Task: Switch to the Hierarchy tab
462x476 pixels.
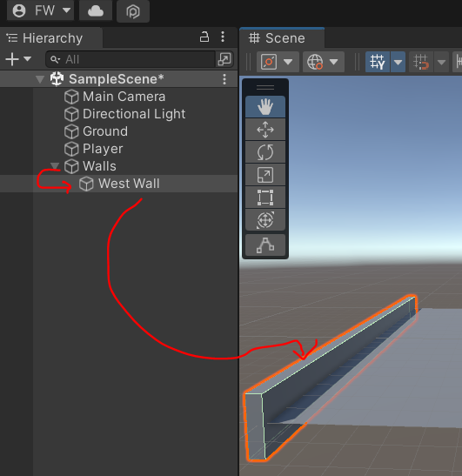Action: 51,38
